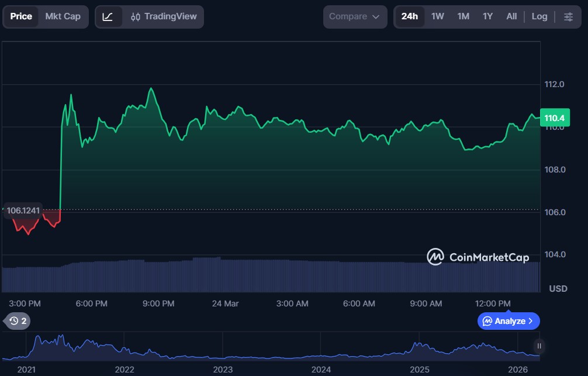Open the Compare dropdown
Image resolution: width=588 pixels, height=376 pixels.
(x=355, y=16)
